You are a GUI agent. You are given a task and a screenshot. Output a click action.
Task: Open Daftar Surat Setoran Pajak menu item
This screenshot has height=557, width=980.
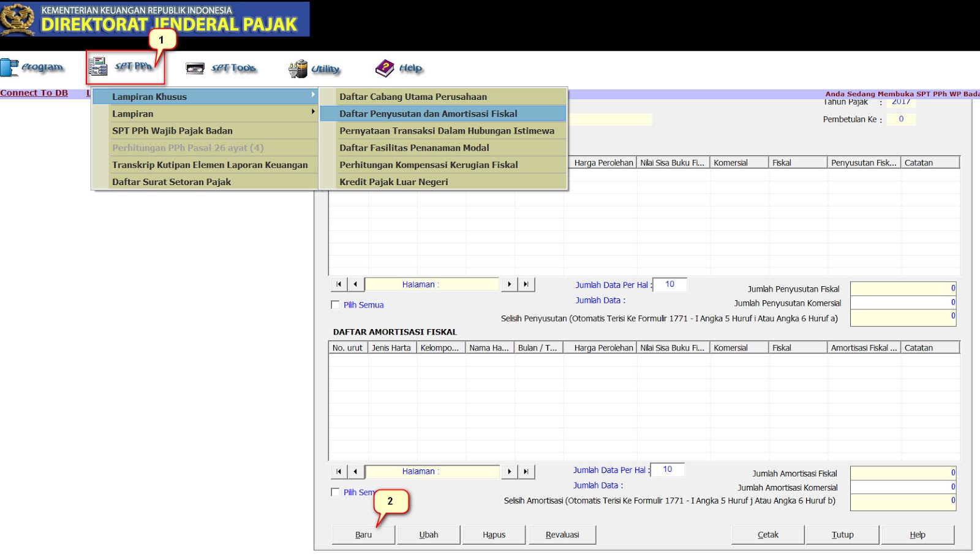tap(205, 182)
